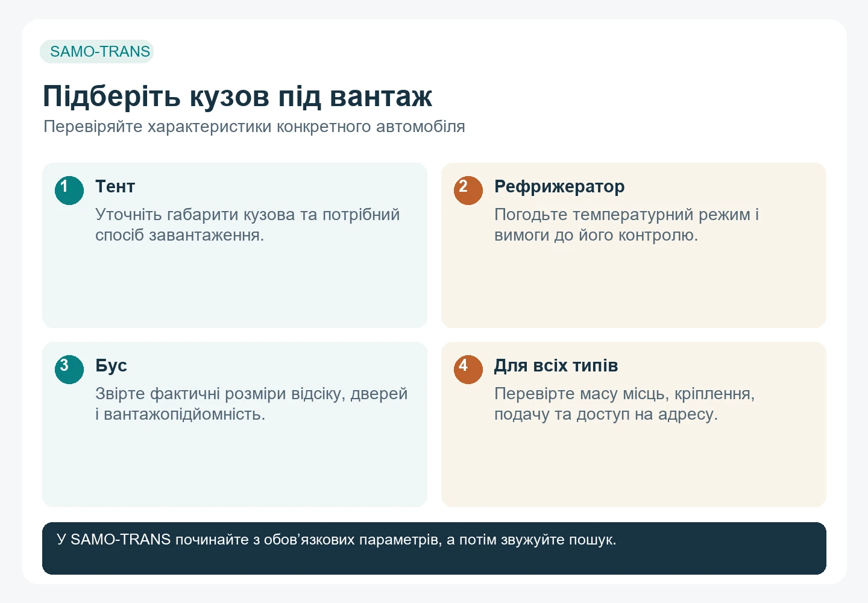Click the number 1 circle badge

pos(69,191)
